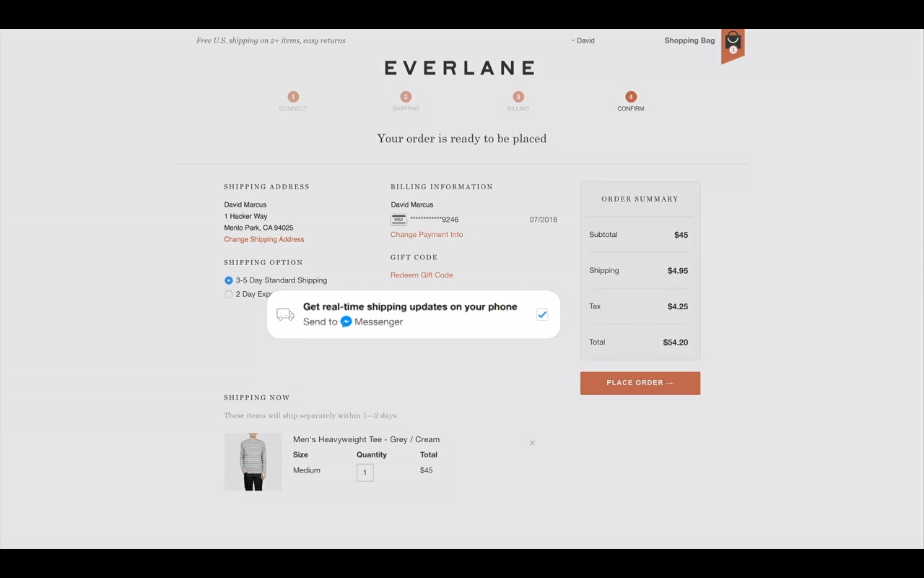This screenshot has height=578, width=924.
Task: Click Change Shipping Address link
Action: (x=264, y=239)
